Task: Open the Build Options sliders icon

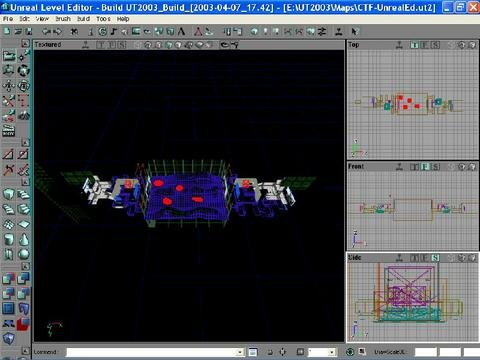Action: point(322,32)
